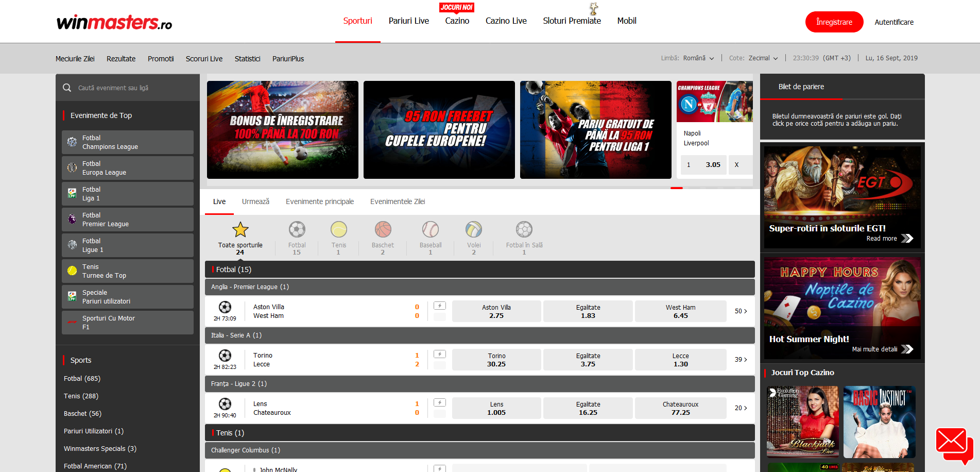This screenshot has height=472, width=980.
Task: Click Europa League icon in top events
Action: click(x=72, y=167)
